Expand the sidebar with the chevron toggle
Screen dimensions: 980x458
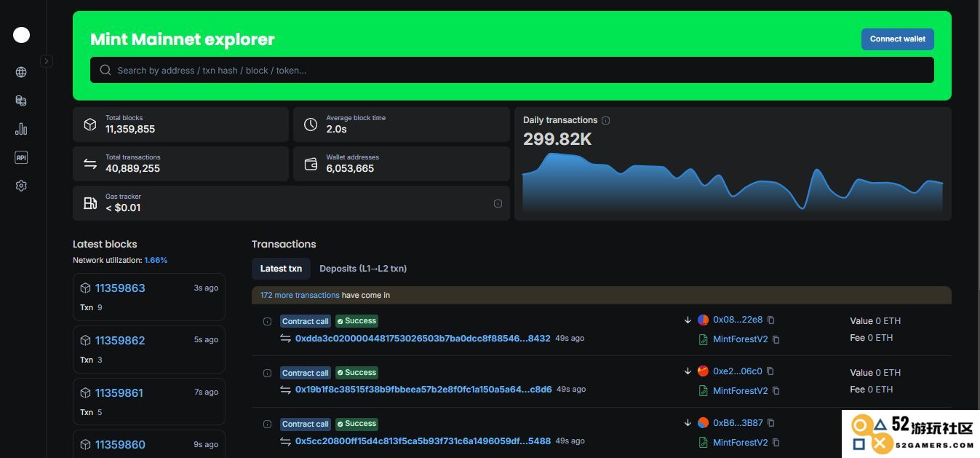pyautogui.click(x=46, y=61)
